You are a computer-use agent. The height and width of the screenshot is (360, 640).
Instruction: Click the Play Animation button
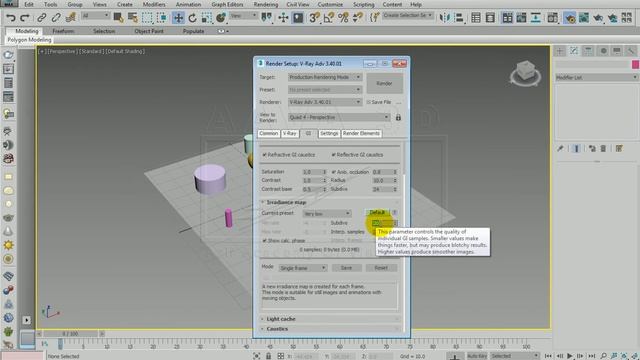[x=570, y=356]
